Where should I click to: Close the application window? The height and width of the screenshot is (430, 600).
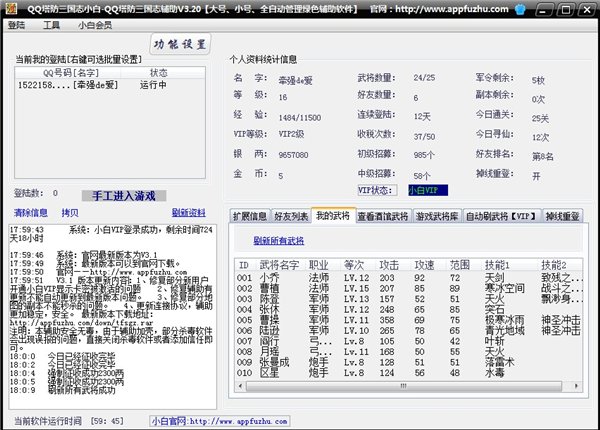tap(587, 10)
